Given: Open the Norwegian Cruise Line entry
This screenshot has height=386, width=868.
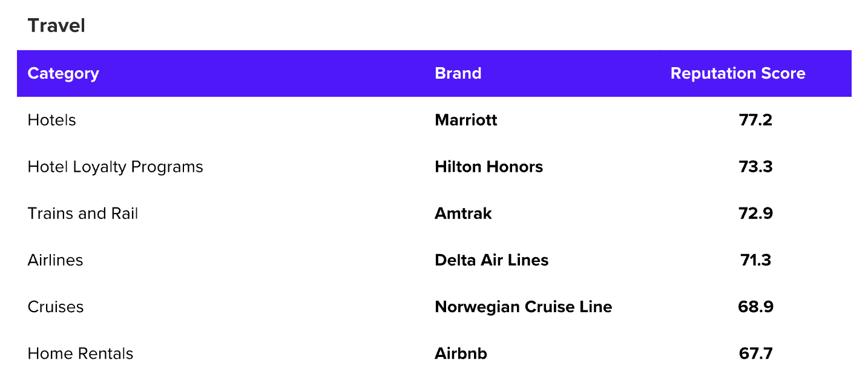Looking at the screenshot, I should tap(523, 307).
